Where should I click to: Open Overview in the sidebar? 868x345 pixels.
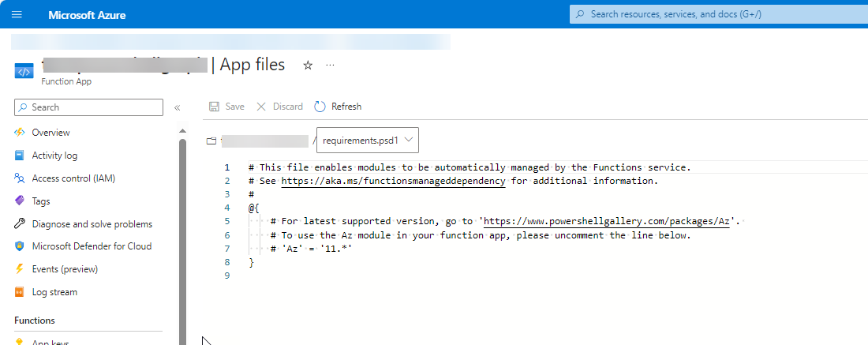click(x=51, y=133)
